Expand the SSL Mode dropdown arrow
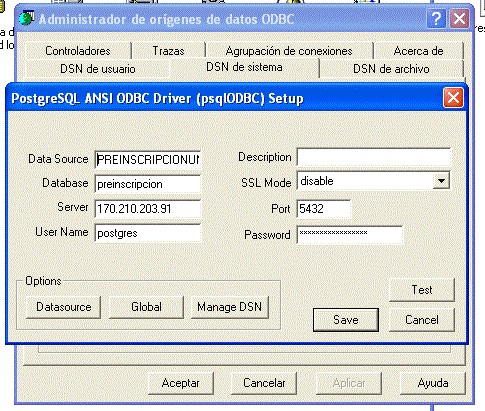Screen dimensions: 485x411 441,181
